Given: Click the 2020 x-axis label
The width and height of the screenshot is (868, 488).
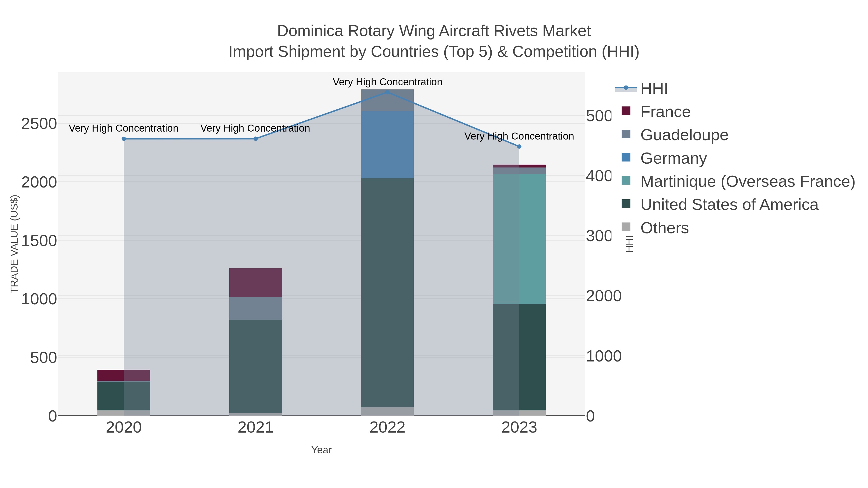Looking at the screenshot, I should (124, 428).
